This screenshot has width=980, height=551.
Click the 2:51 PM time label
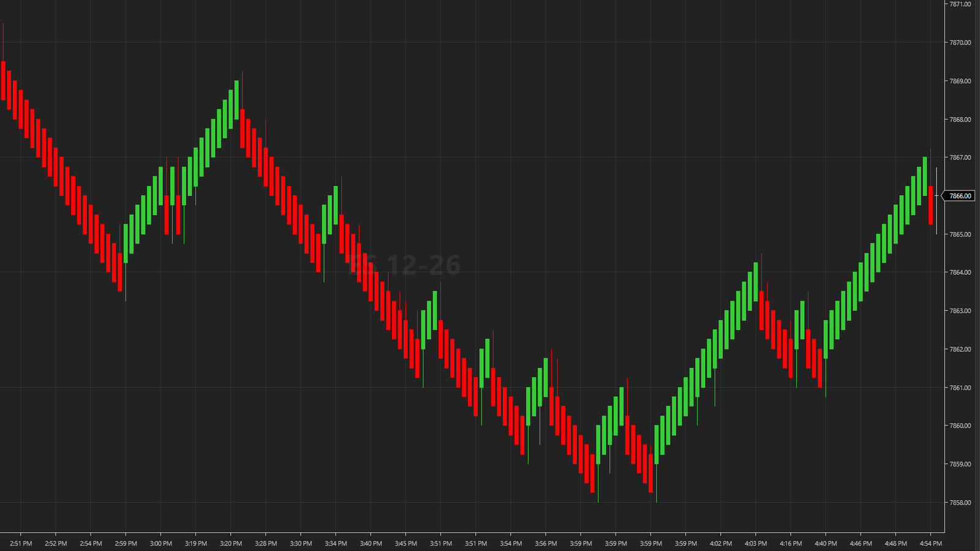pyautogui.click(x=21, y=544)
